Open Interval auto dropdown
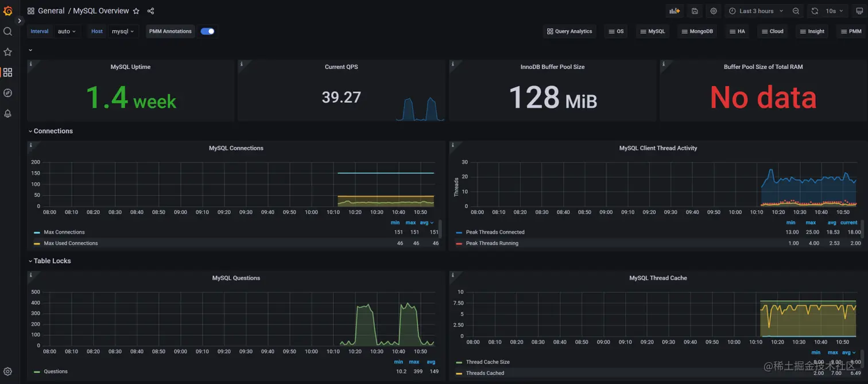The image size is (868, 384). tap(67, 32)
